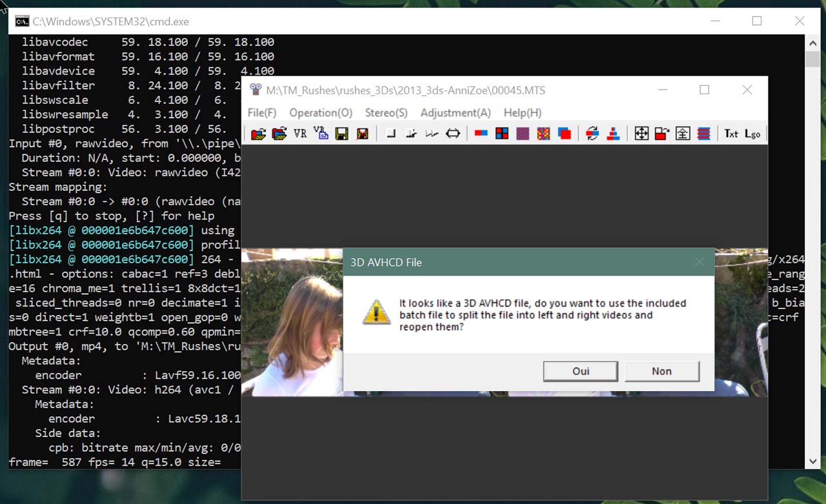This screenshot has height=504, width=826.
Task: Click the Oui button
Action: (581, 371)
